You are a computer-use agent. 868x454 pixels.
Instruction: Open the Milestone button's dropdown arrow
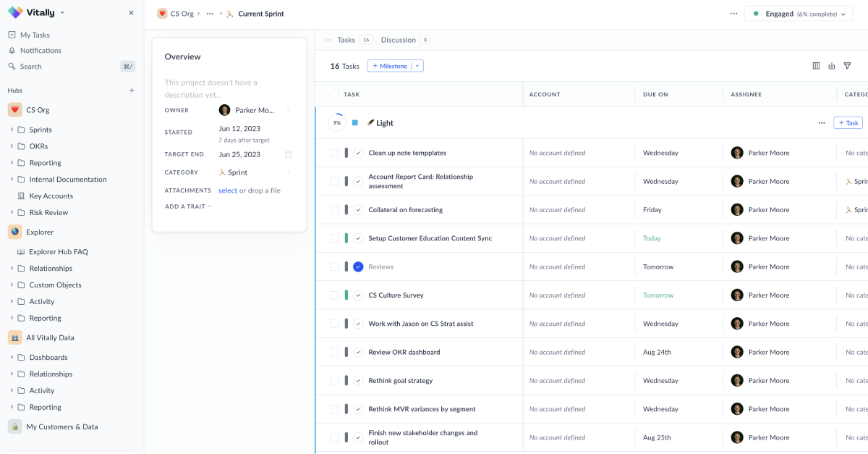click(417, 65)
